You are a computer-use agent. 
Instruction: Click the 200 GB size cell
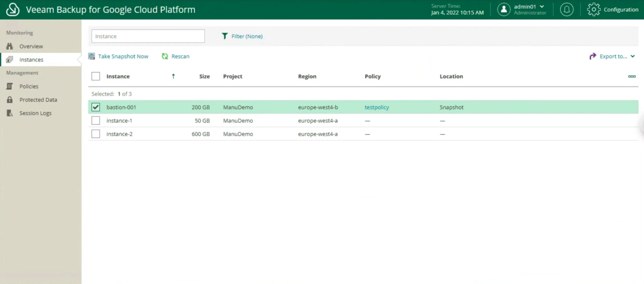pyautogui.click(x=201, y=107)
